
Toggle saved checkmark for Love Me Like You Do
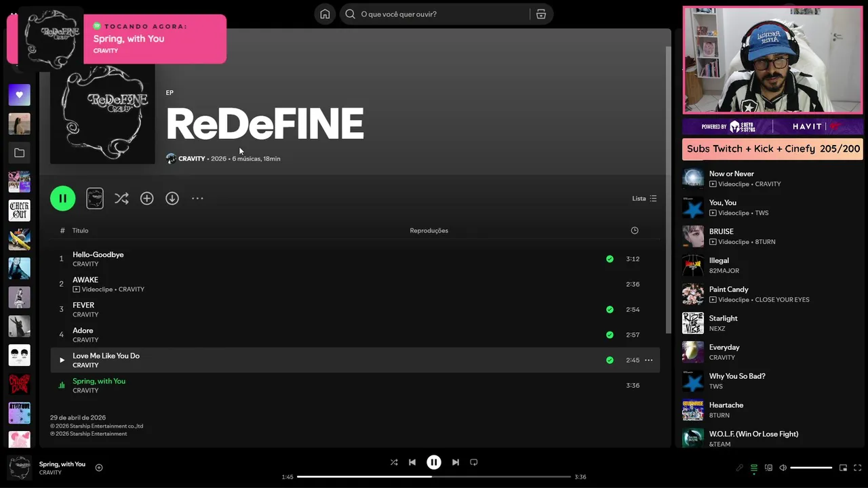[x=610, y=361]
